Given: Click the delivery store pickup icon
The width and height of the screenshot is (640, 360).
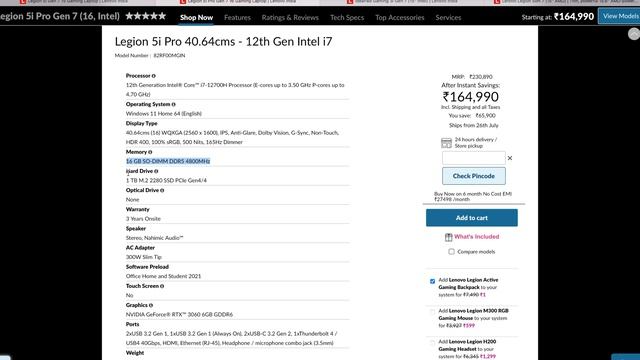Looking at the screenshot, I should [x=447, y=143].
